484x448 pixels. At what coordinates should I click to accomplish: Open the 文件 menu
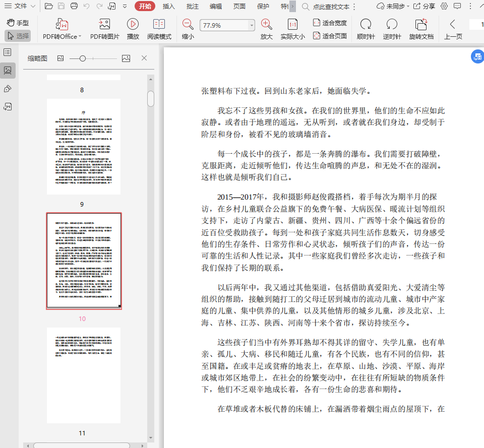20,6
